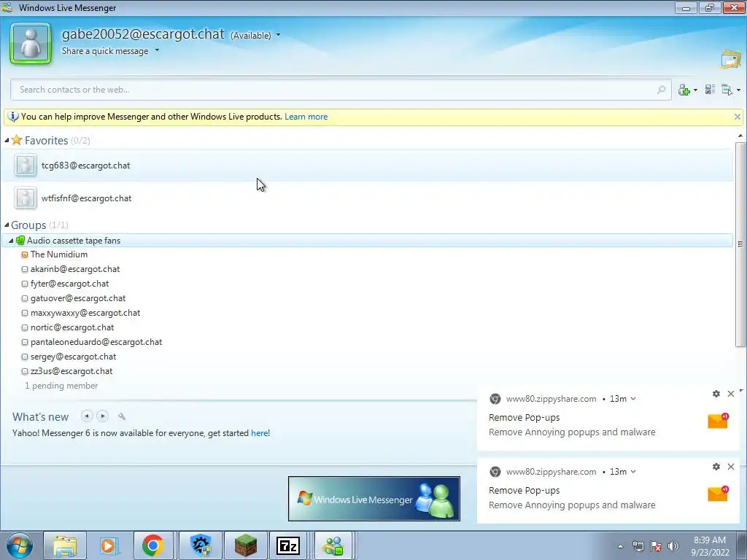Screen dimensions: 747x560
Task: Click the Search contacts or the web field
Action: point(341,90)
